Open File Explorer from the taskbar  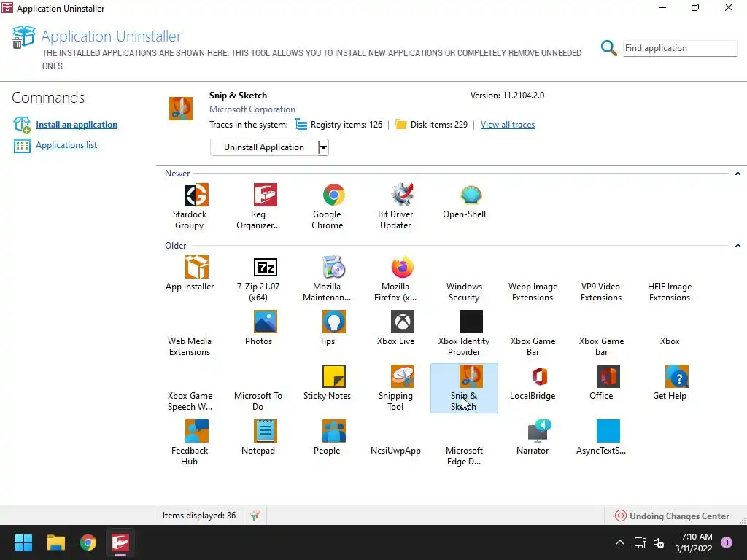point(55,542)
